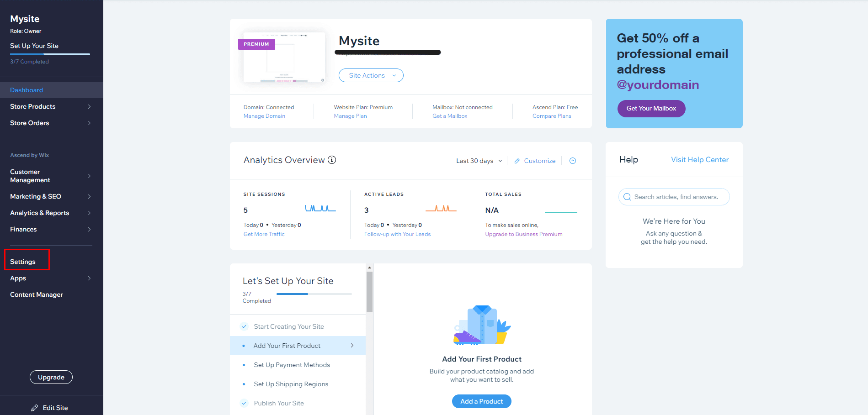
Task: Expand Finances submenu arrow
Action: point(89,229)
